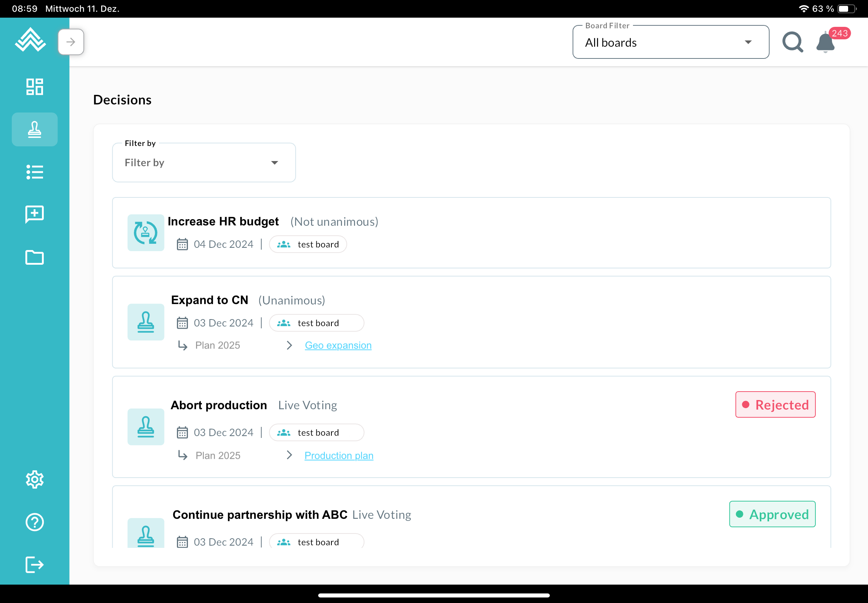The height and width of the screenshot is (603, 868).
Task: Open settings gear in sidebar
Action: [x=34, y=479]
